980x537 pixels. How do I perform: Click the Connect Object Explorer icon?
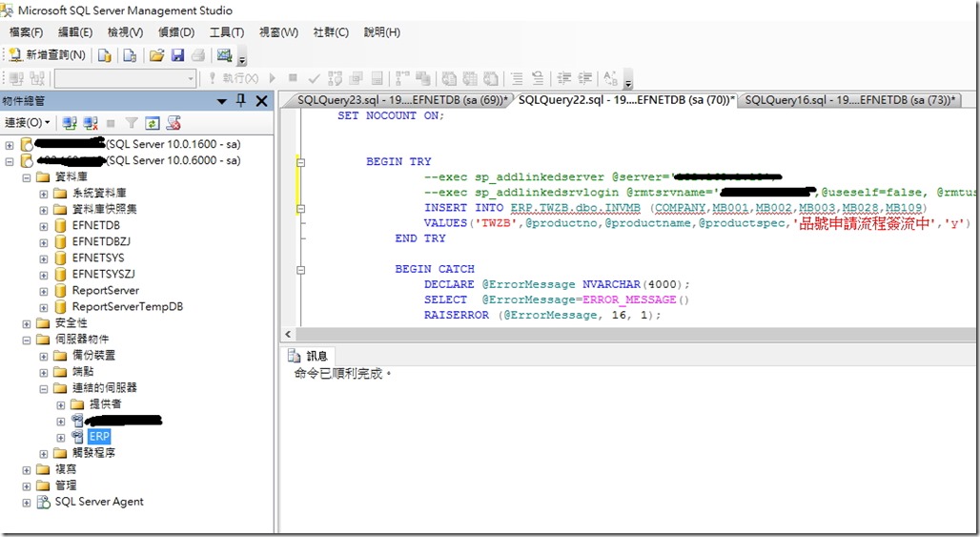tap(70, 123)
